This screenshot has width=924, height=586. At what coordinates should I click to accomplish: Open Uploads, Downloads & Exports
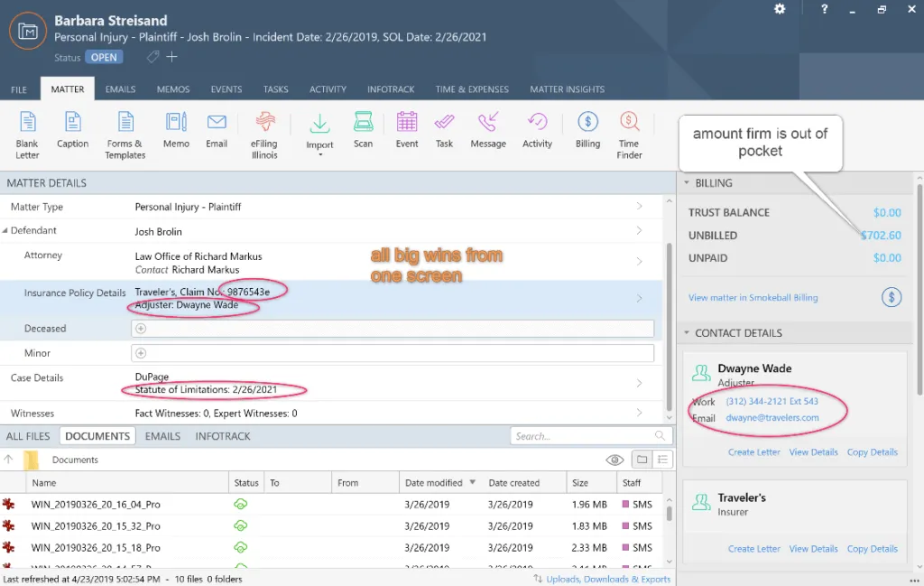point(608,579)
